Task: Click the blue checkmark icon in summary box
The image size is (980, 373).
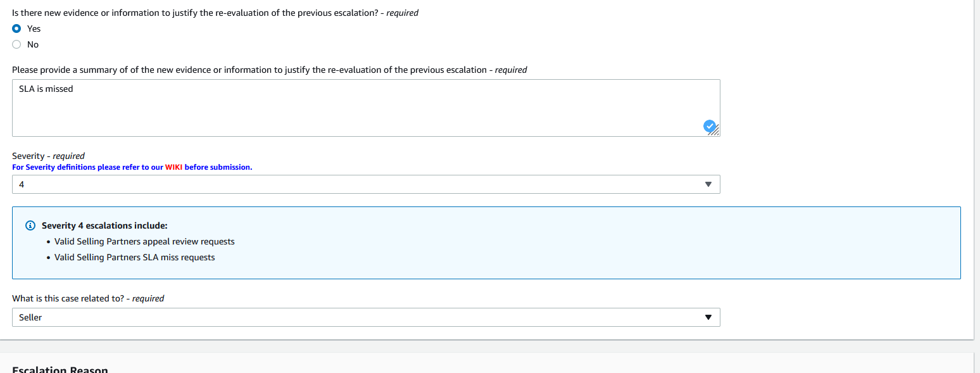Action: coord(710,126)
